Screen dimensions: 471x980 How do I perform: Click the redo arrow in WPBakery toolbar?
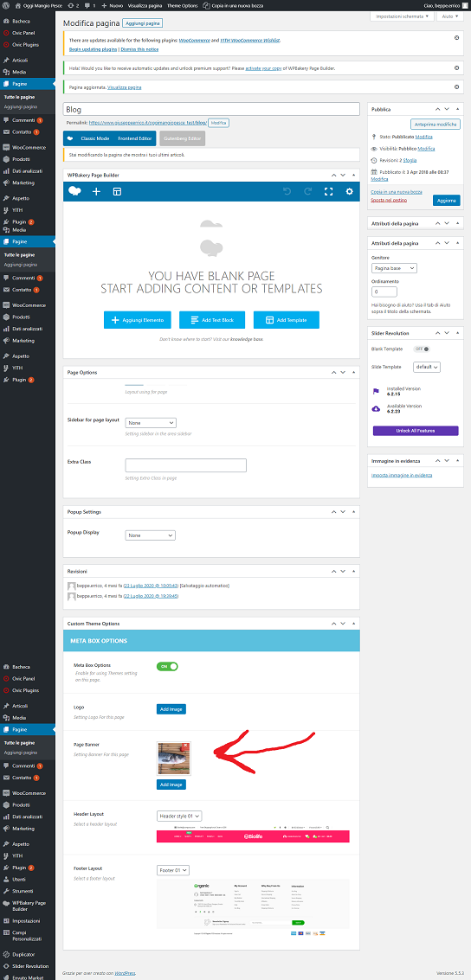[x=307, y=191]
